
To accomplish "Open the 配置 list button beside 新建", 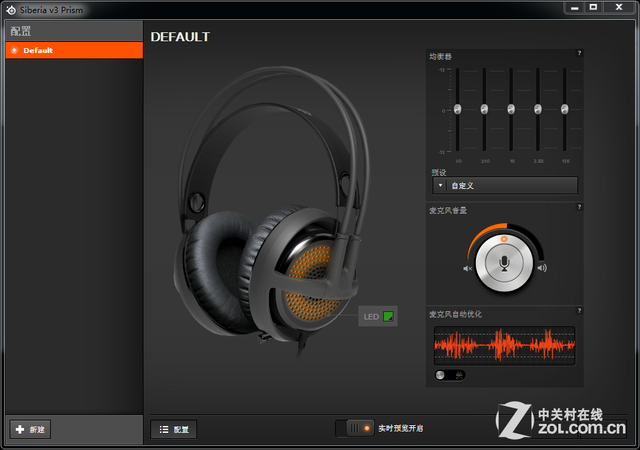I will tap(173, 429).
